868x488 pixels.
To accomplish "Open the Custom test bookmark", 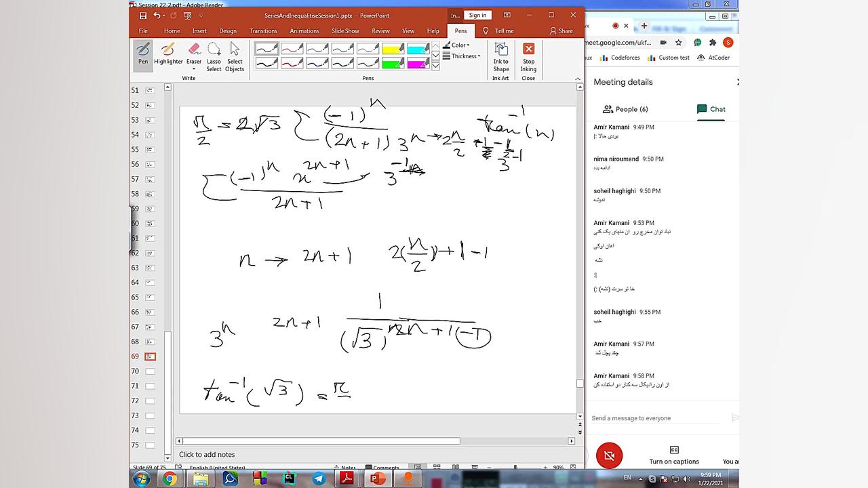I will point(669,58).
